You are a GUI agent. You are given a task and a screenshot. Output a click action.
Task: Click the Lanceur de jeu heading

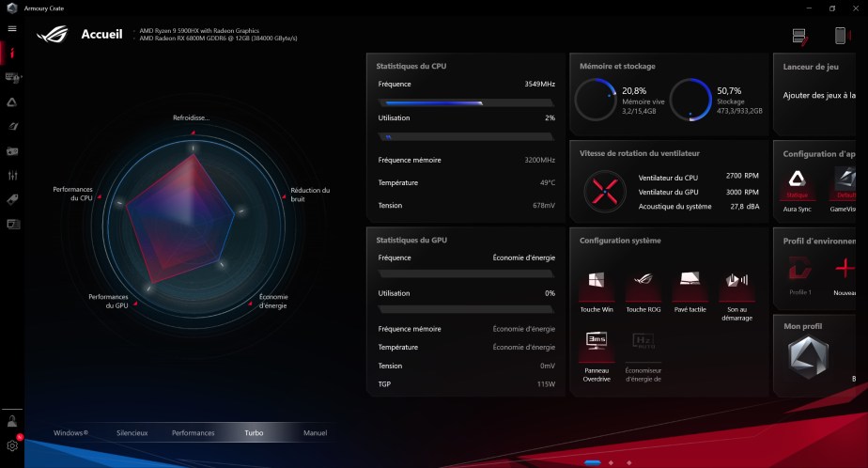[811, 67]
